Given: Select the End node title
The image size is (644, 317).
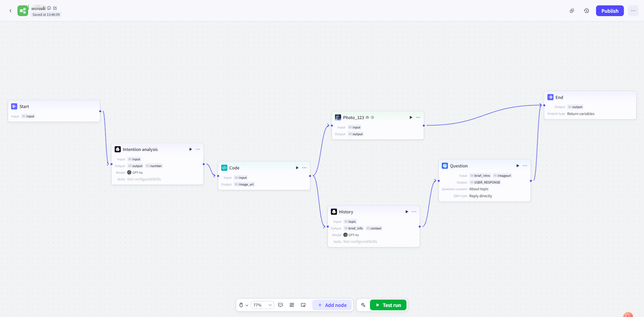Looking at the screenshot, I should (559, 97).
